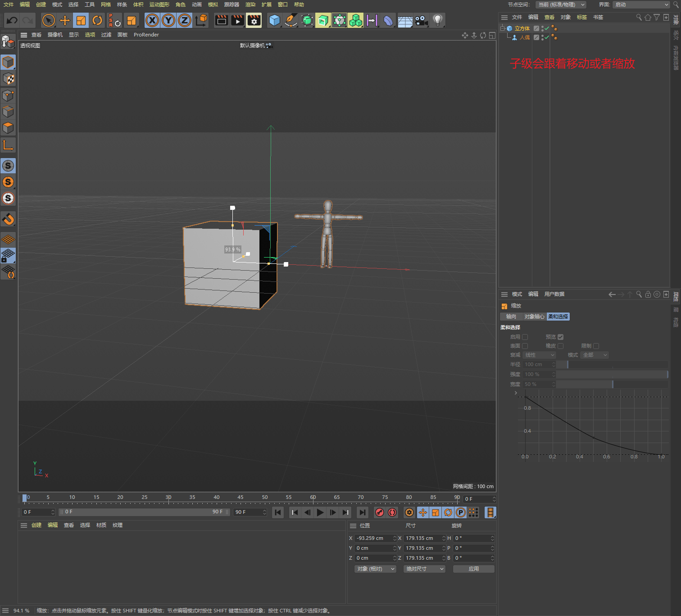The height and width of the screenshot is (616, 681).
Task: Click the Undo arrow icon
Action: point(12,20)
